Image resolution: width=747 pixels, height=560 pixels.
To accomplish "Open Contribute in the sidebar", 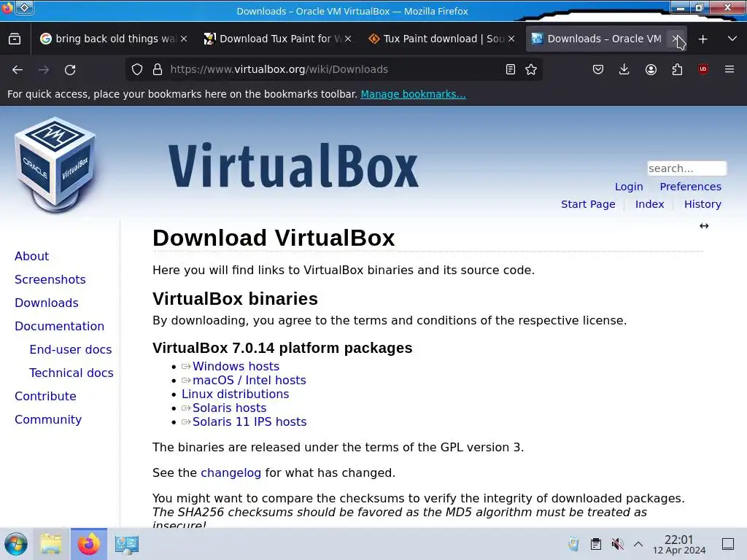I will 45,396.
